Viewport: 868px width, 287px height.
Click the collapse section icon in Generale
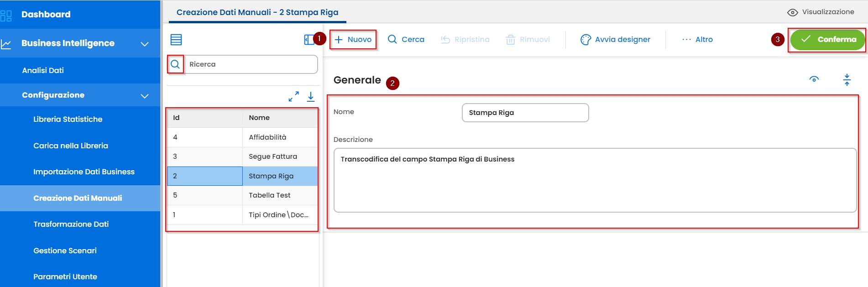coord(847,80)
